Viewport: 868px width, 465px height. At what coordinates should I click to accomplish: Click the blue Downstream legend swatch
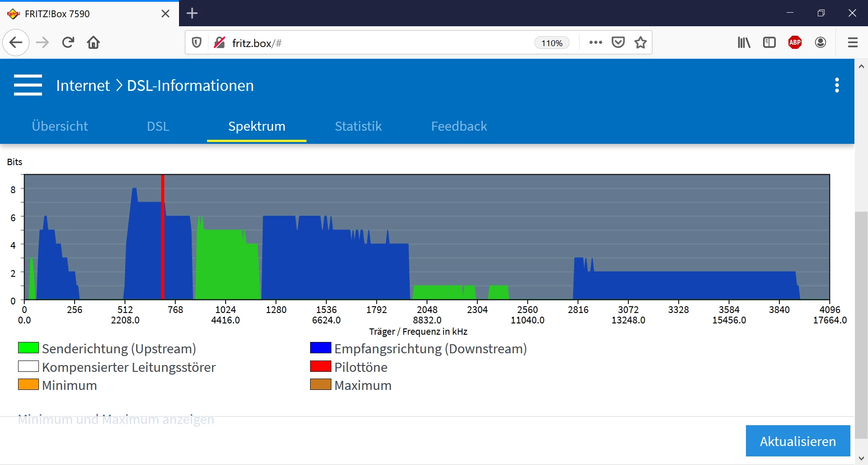(x=321, y=348)
